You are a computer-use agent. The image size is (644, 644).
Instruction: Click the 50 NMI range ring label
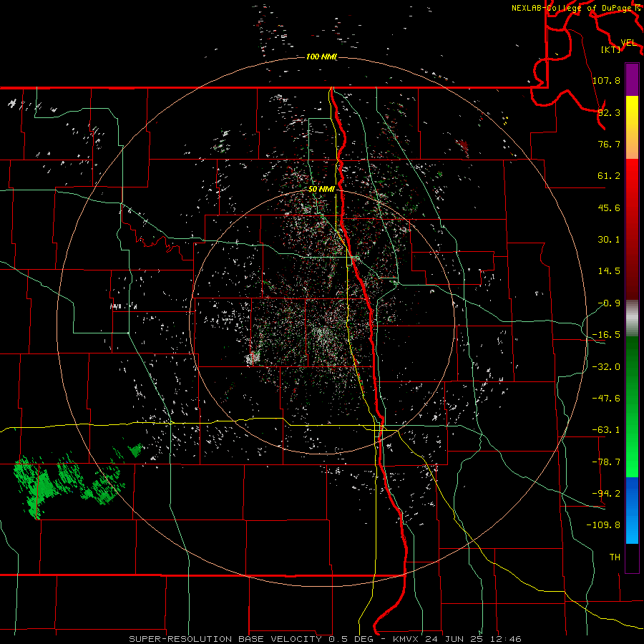[321, 190]
